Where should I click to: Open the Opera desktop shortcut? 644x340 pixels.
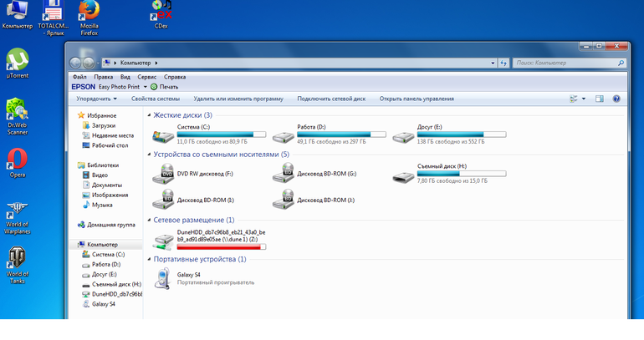pos(18,163)
